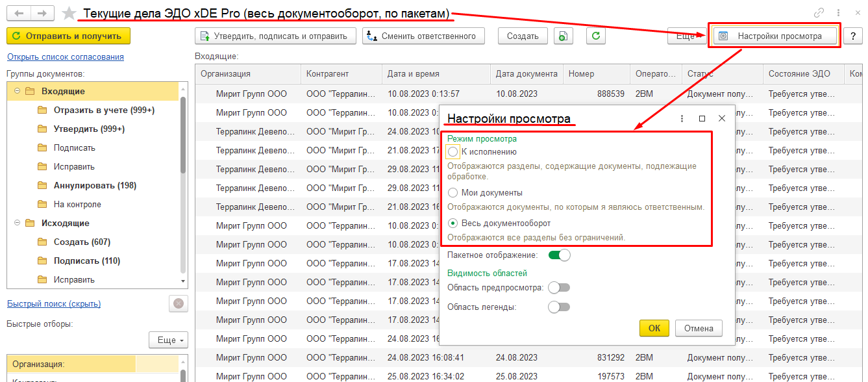Click folder icon beside На контроле
Image resolution: width=868 pixels, height=382 pixels.
click(x=42, y=205)
